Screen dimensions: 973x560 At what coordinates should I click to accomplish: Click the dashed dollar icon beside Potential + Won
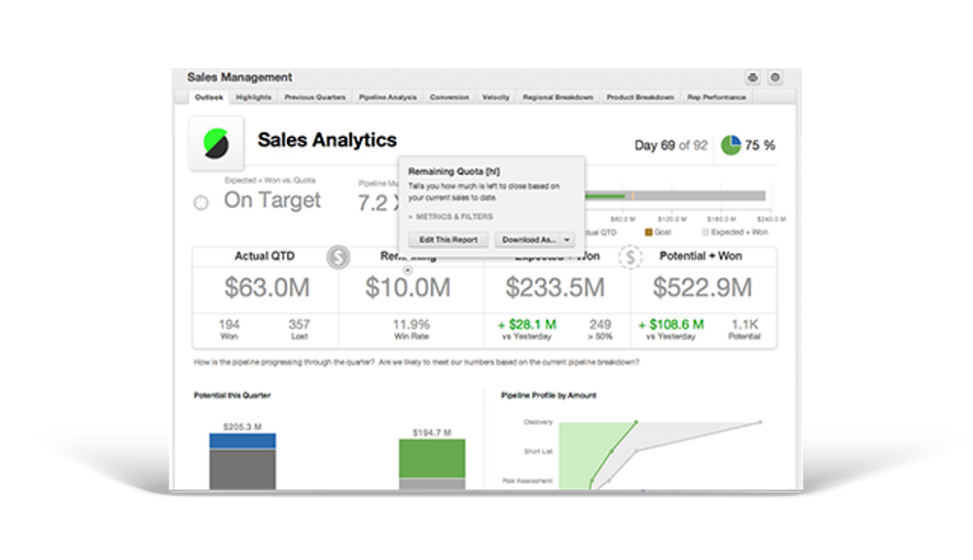(x=631, y=257)
